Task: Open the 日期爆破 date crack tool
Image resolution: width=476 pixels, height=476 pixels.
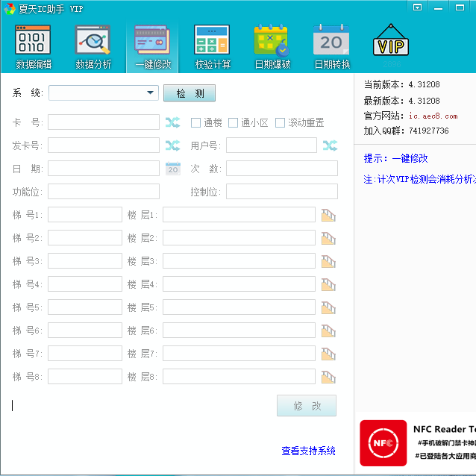Action: (x=272, y=47)
